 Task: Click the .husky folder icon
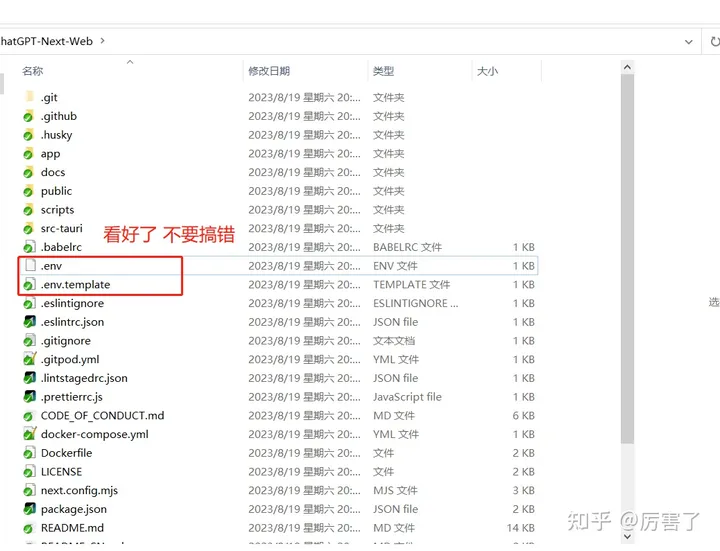point(29,135)
